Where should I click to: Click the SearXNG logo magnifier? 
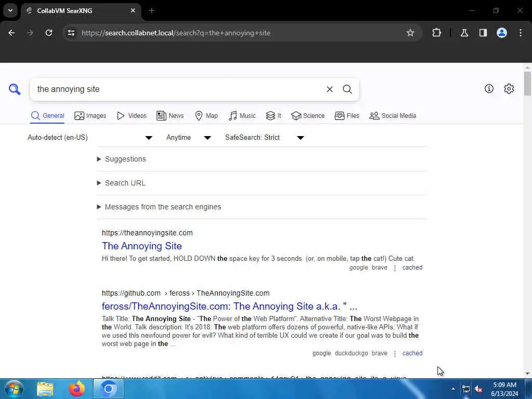tap(15, 89)
